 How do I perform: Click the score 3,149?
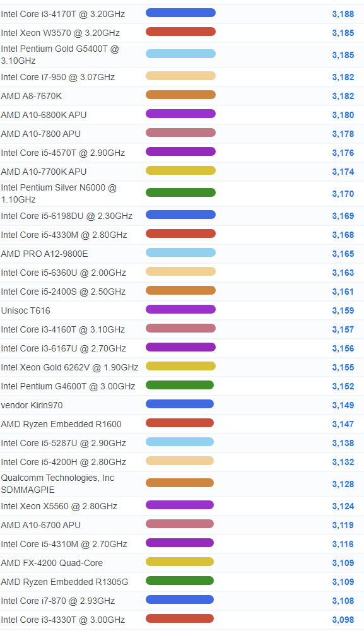coord(343,405)
